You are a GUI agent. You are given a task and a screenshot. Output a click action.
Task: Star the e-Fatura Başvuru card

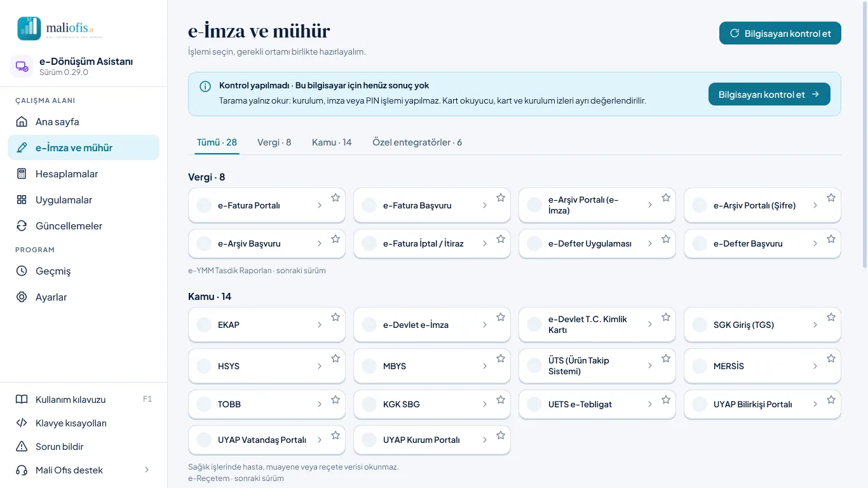click(501, 198)
